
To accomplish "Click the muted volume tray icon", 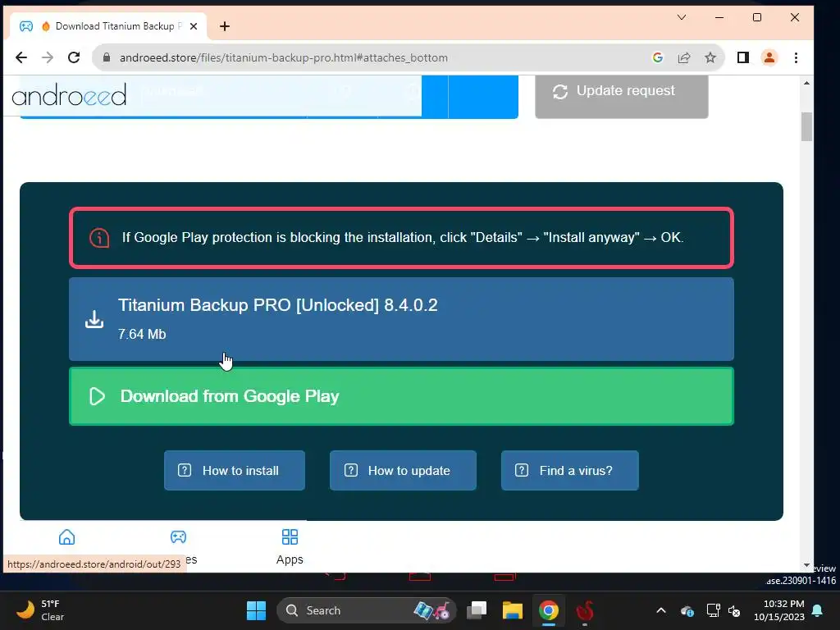I will coord(734,610).
